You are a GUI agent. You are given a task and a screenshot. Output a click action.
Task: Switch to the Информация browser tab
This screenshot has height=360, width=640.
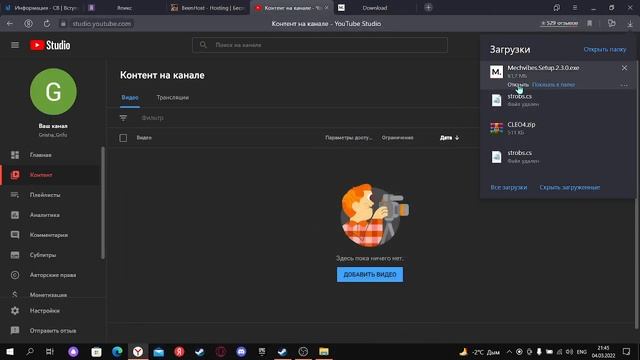42,8
